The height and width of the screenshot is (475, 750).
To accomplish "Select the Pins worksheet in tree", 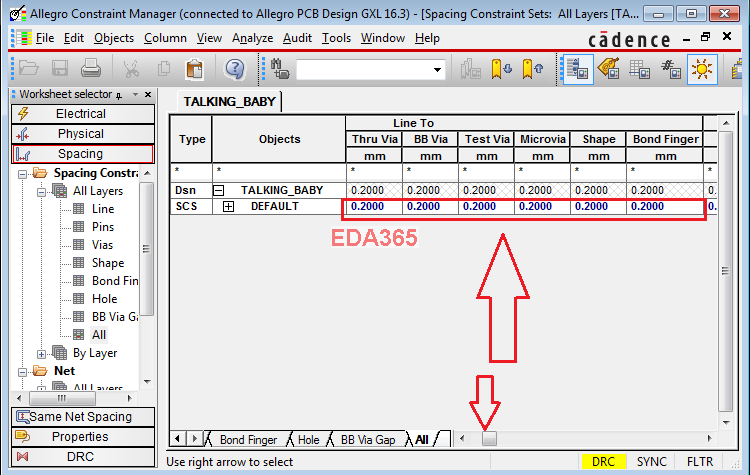I will [x=103, y=227].
